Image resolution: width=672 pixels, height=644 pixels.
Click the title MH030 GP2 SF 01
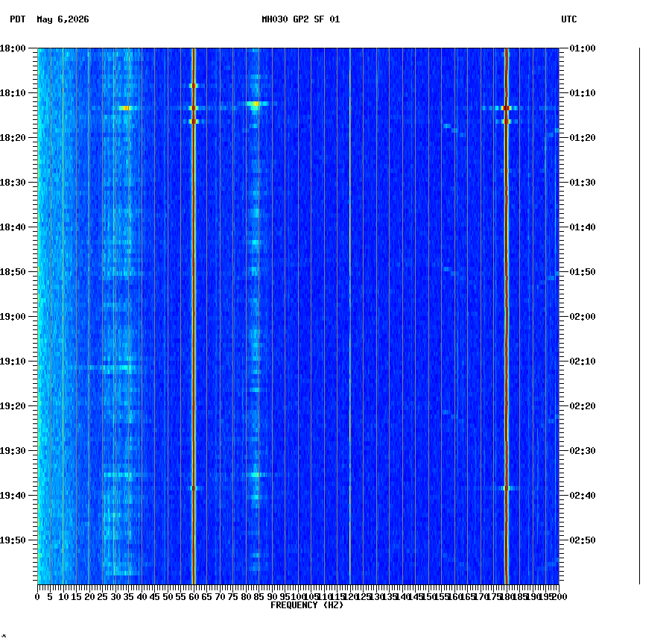coord(301,19)
